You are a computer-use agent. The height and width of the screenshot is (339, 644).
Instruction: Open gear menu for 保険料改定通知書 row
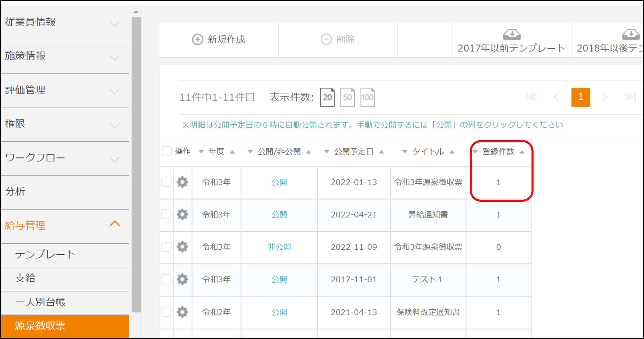[x=182, y=312]
